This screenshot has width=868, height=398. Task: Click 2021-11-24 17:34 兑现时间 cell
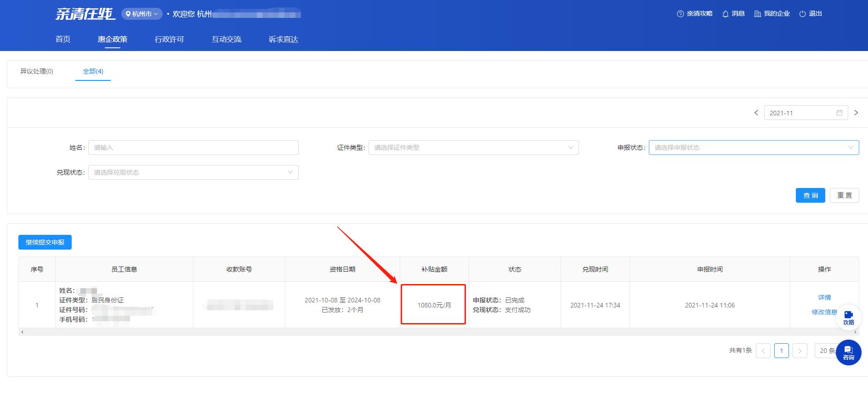(x=595, y=305)
